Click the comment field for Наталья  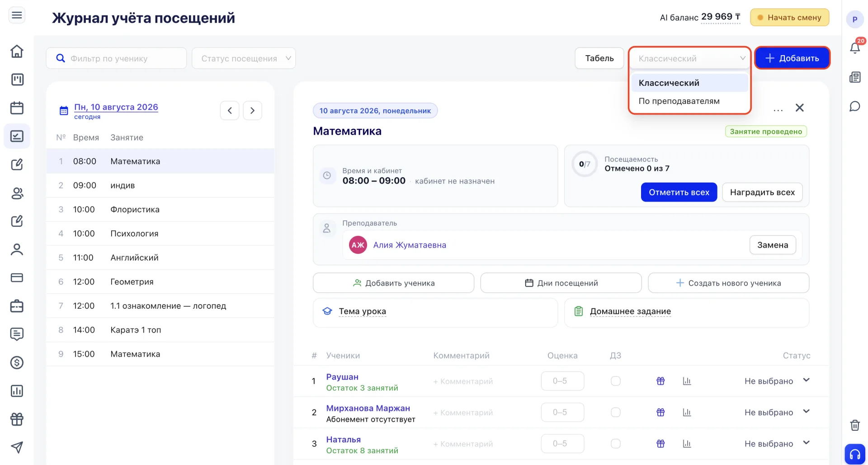(x=463, y=444)
